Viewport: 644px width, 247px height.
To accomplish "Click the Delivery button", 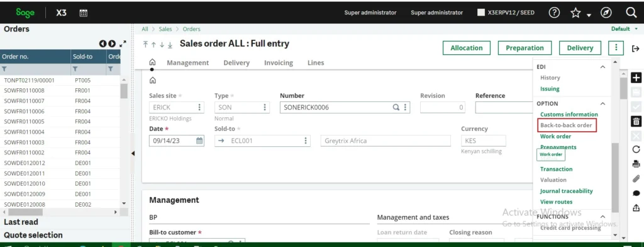I will coord(579,48).
